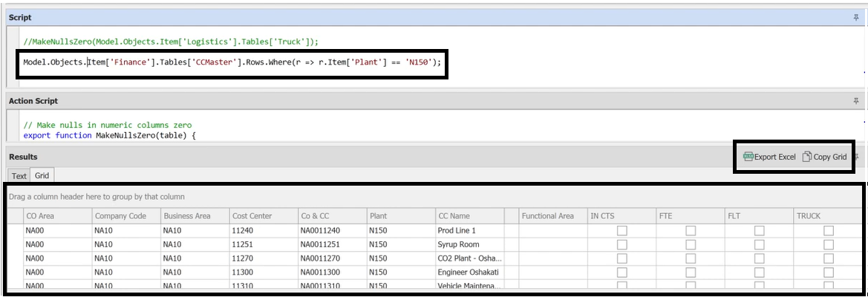This screenshot has width=868, height=300.
Task: Check the FTE box in Syrup Room row
Action: tap(690, 244)
